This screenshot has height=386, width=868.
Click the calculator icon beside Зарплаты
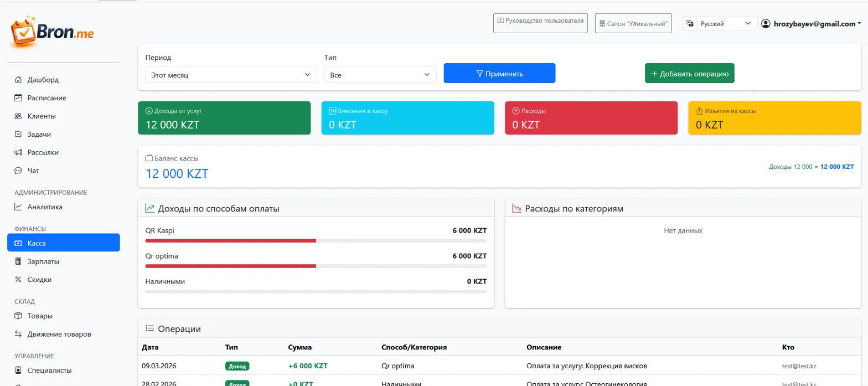point(18,261)
